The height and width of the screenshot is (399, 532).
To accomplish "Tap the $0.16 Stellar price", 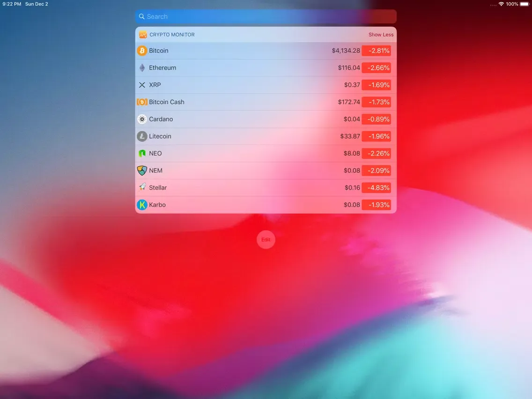I will (352, 188).
